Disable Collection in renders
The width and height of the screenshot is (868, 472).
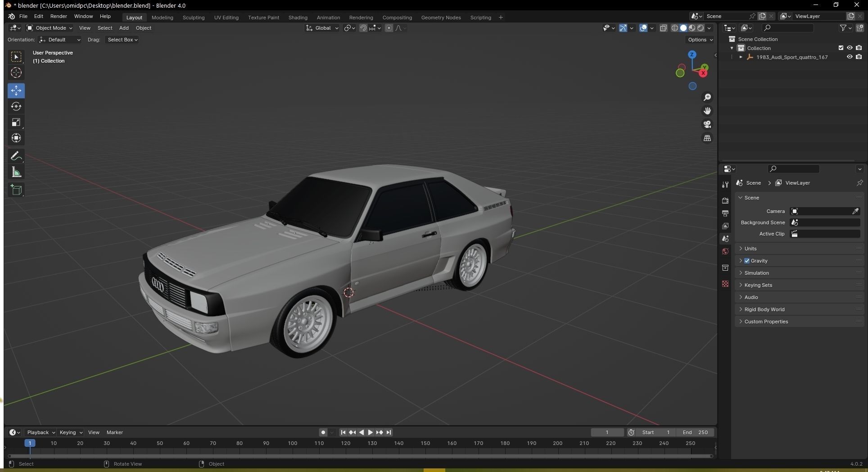(859, 48)
